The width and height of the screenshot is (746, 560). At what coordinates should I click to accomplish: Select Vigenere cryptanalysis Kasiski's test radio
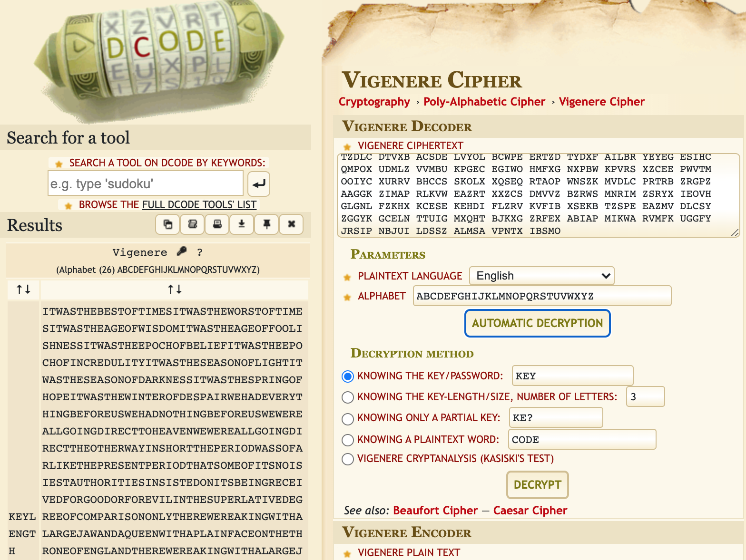(348, 459)
